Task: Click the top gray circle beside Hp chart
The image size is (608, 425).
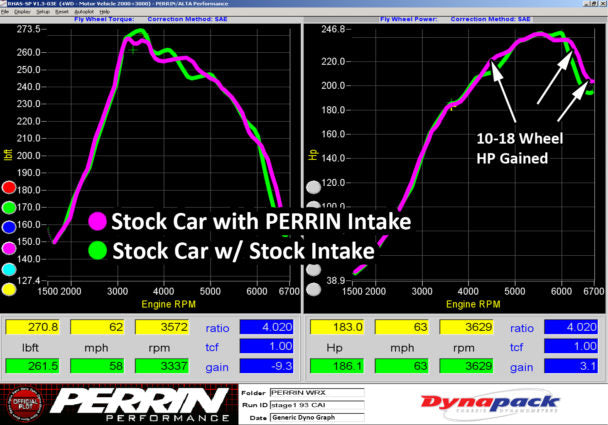Action: coord(314,187)
